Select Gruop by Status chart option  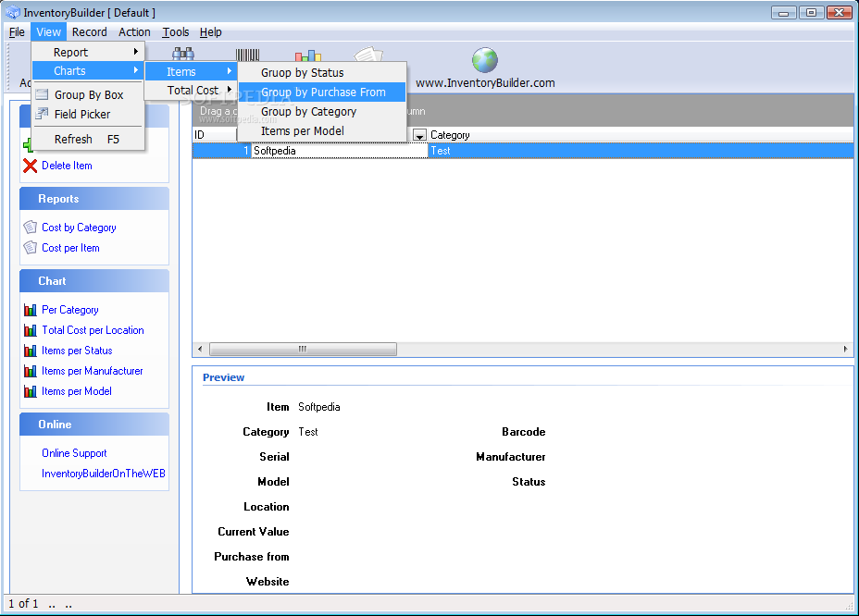(322, 72)
